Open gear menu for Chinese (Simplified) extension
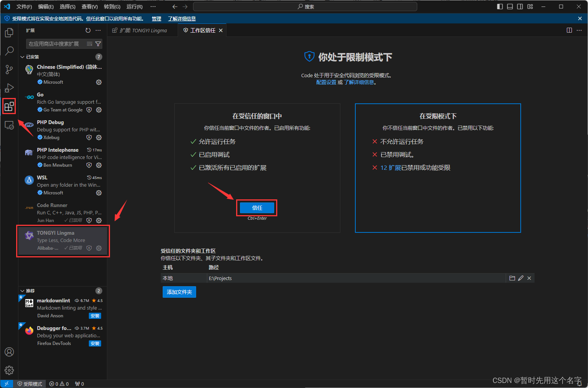This screenshot has height=388, width=588. [99, 82]
